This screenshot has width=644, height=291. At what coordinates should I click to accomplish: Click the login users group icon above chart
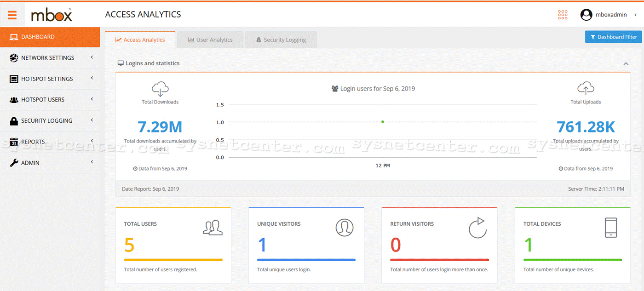click(335, 89)
